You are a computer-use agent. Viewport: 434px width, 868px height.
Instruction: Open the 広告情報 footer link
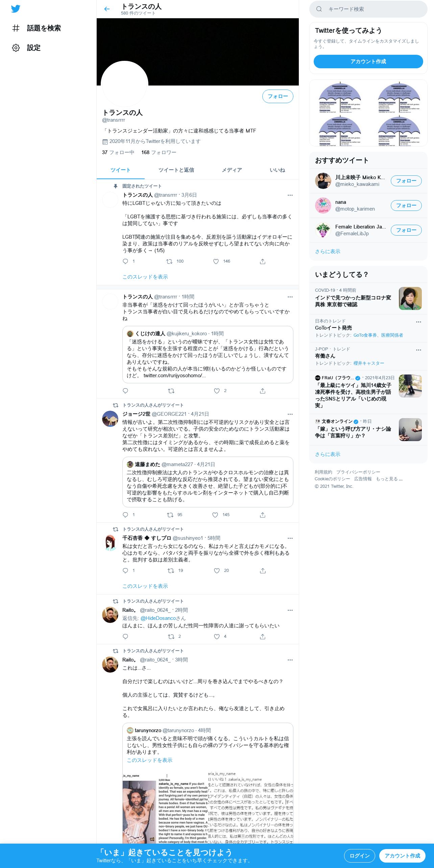pyautogui.click(x=363, y=479)
